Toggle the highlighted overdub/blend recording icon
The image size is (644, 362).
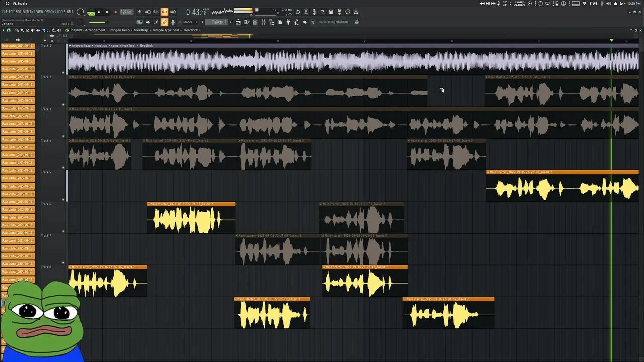[x=164, y=12]
